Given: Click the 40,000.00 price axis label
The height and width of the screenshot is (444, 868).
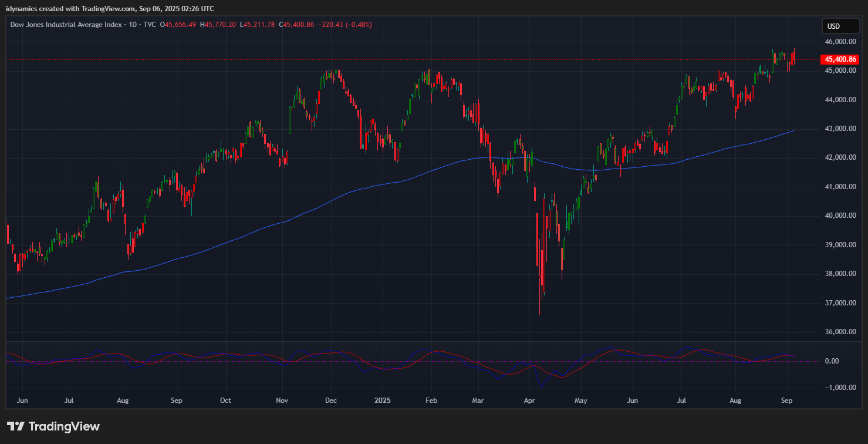Looking at the screenshot, I should 840,216.
